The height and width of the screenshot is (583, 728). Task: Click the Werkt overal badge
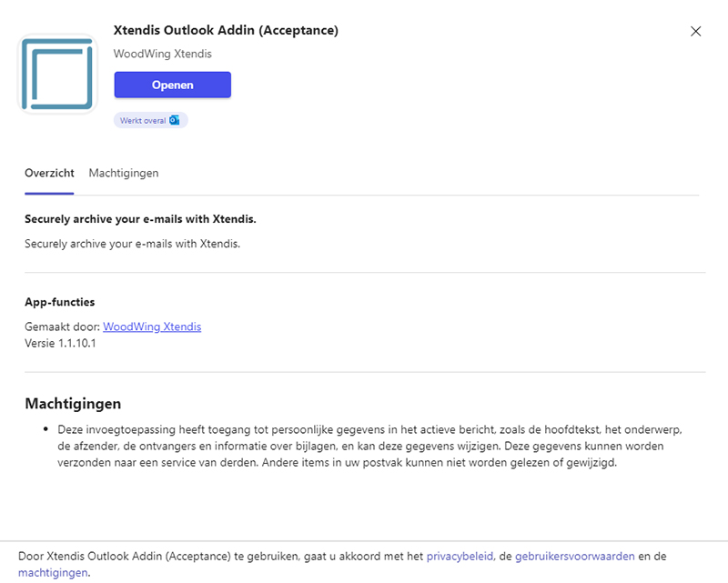(150, 119)
